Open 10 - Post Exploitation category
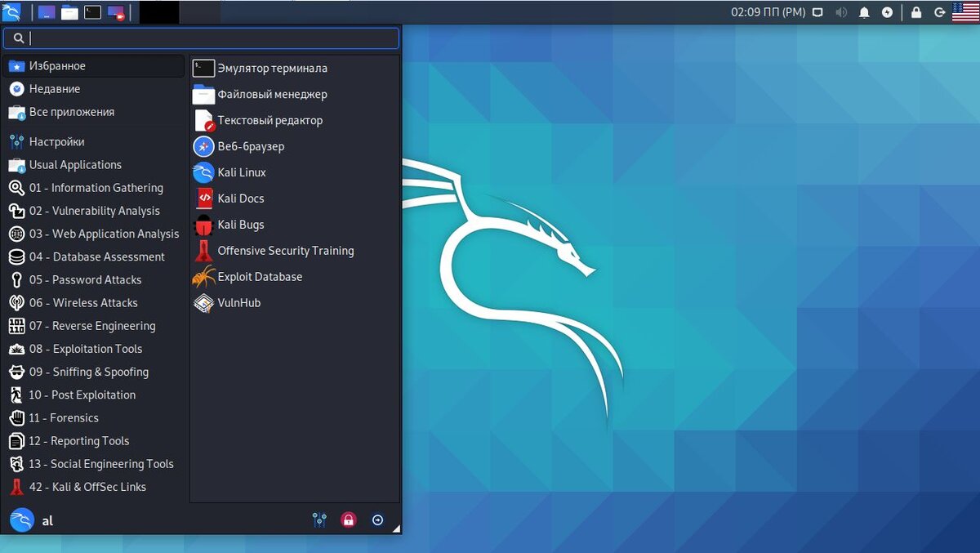 [95, 395]
